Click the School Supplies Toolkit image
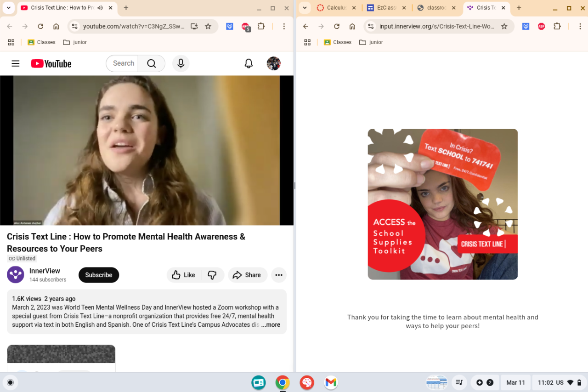 (x=443, y=204)
